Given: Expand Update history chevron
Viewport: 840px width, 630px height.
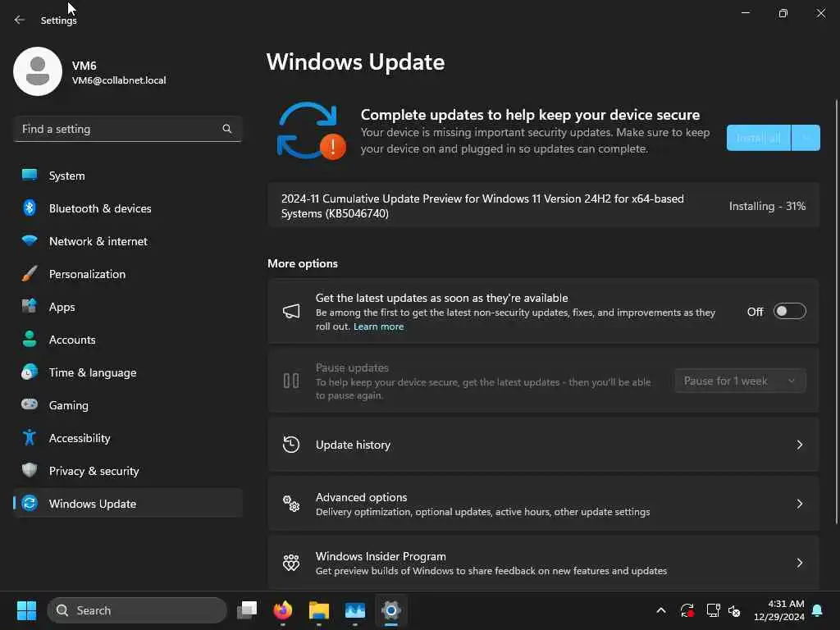Looking at the screenshot, I should point(799,445).
